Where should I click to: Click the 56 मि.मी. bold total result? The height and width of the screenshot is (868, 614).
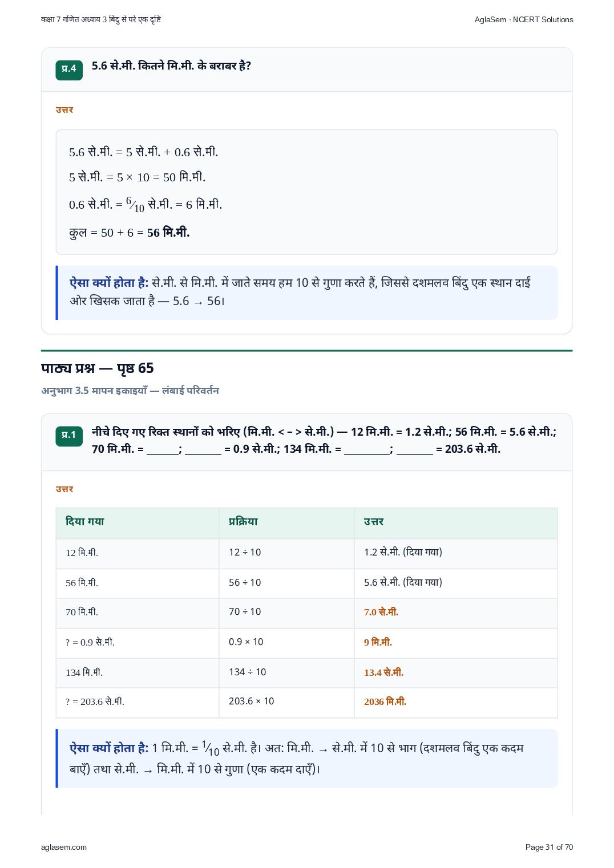click(x=168, y=233)
